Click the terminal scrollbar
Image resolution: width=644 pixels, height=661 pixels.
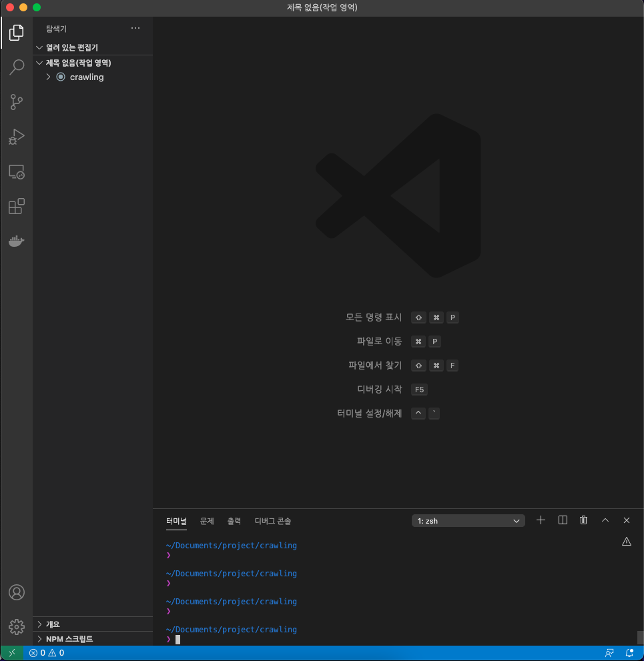pos(640,638)
